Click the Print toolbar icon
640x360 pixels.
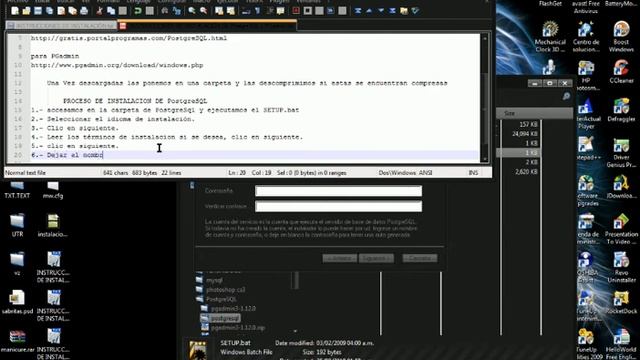[x=84, y=11]
